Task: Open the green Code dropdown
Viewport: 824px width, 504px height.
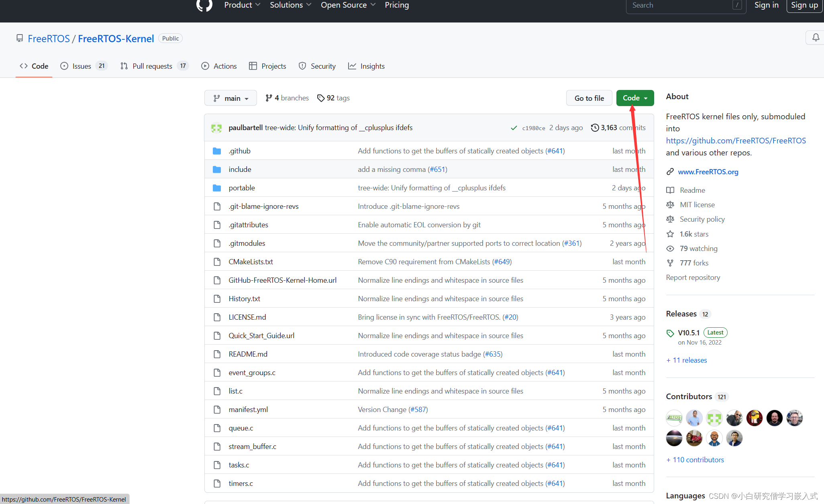Action: point(635,98)
